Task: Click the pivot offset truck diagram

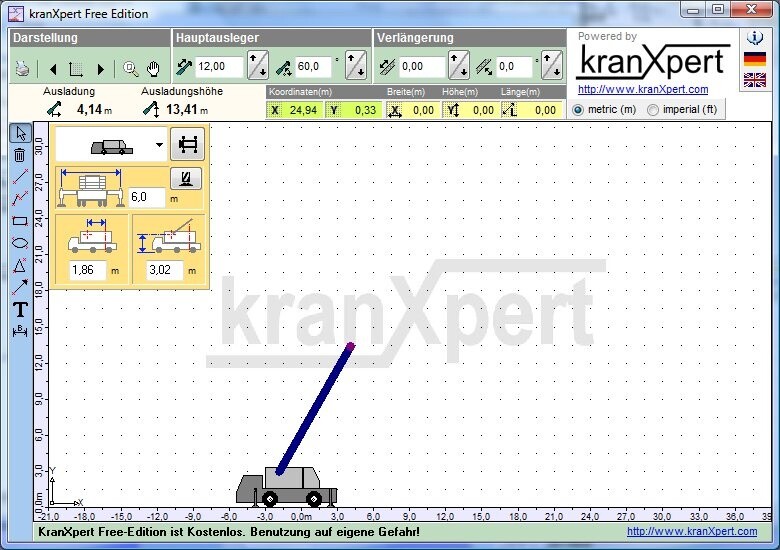Action: [x=93, y=235]
